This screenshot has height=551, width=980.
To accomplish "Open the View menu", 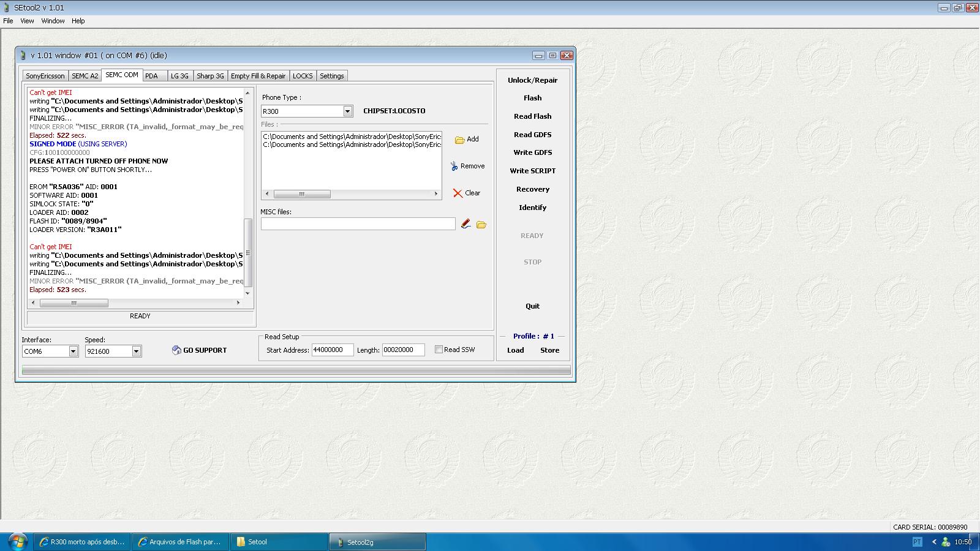I will click(27, 21).
